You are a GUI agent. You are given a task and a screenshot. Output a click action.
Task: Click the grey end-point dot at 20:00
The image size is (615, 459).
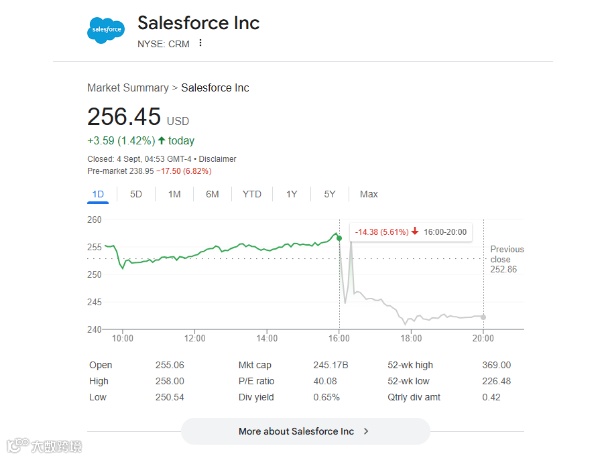pos(483,316)
